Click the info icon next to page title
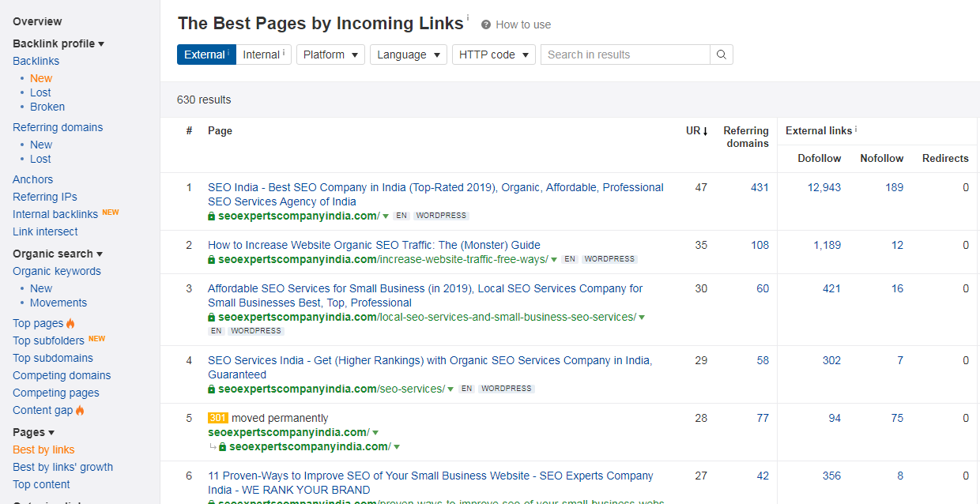980x504 pixels. tap(467, 18)
